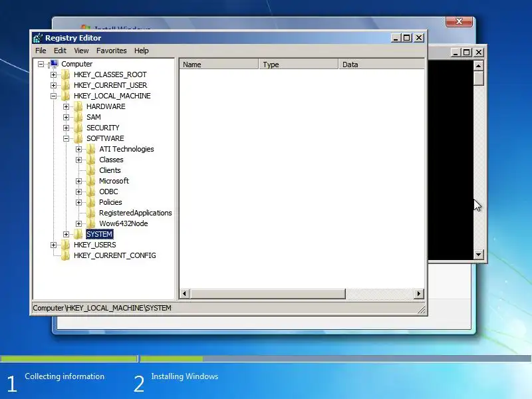This screenshot has height=399, width=532.
Task: Click the Name column header
Action: pyautogui.click(x=219, y=65)
